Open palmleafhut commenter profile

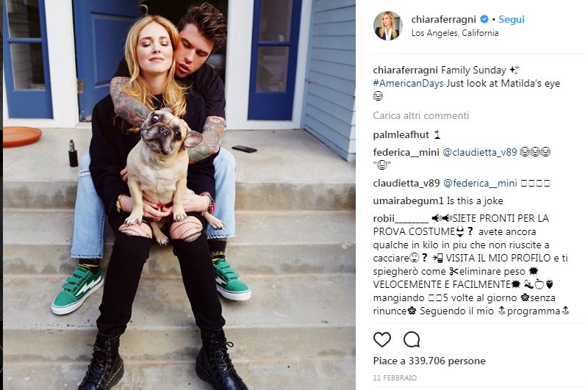pyautogui.click(x=401, y=134)
